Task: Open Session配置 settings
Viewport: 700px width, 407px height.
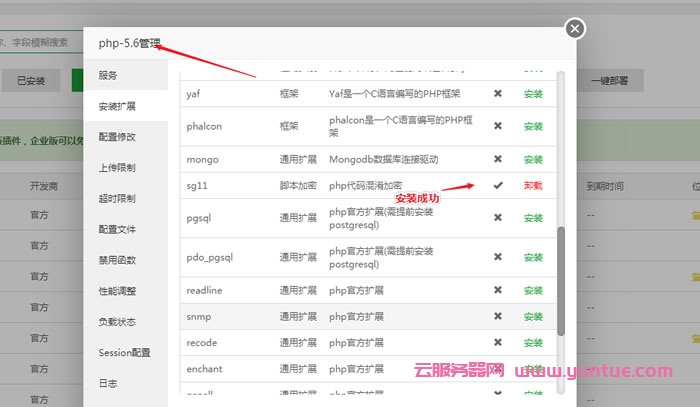Action: [124, 353]
